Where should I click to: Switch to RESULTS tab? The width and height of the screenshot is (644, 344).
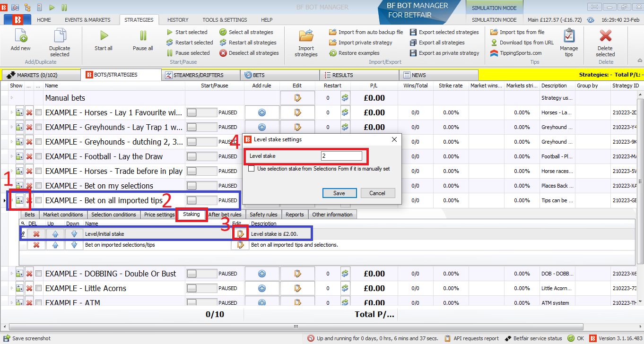[359, 75]
